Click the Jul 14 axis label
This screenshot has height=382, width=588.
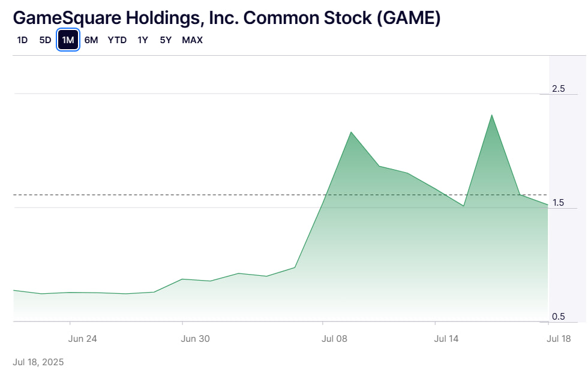446,338
